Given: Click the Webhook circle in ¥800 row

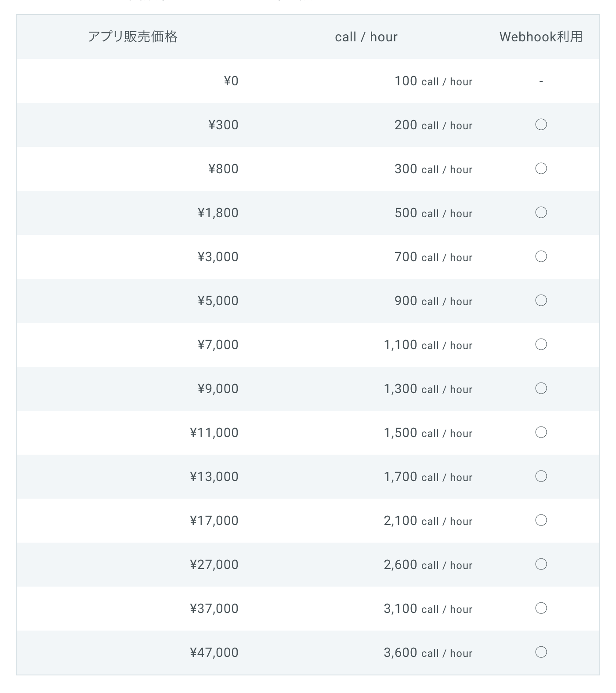Looking at the screenshot, I should tap(541, 168).
